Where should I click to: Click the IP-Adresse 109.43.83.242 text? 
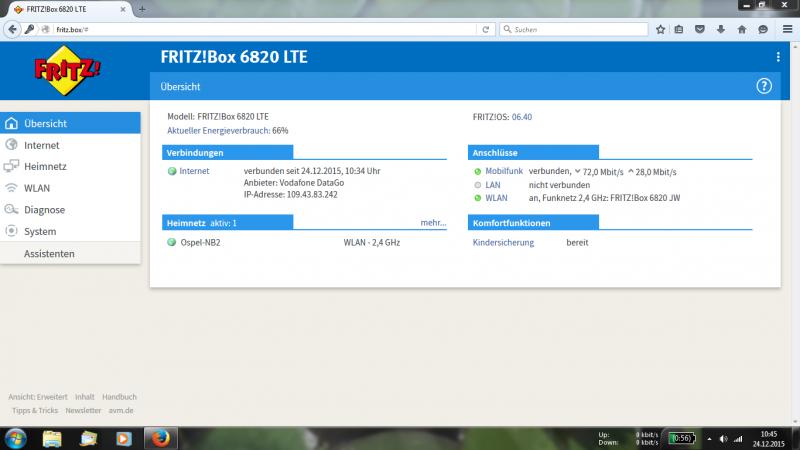coord(290,194)
